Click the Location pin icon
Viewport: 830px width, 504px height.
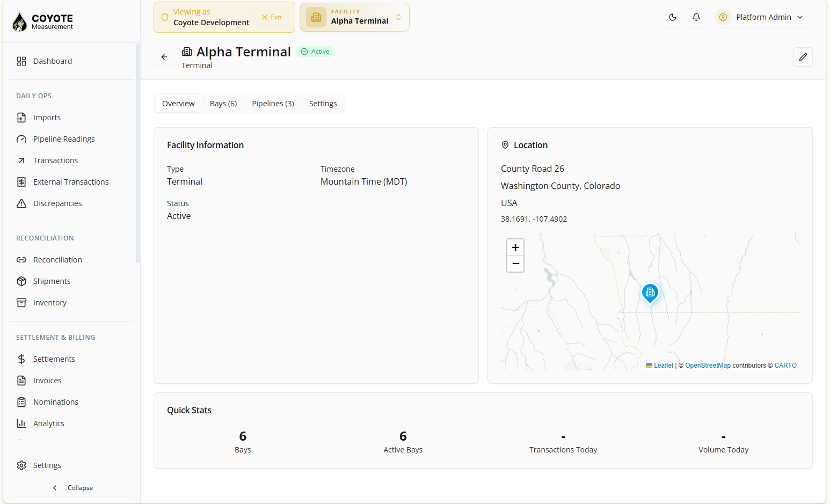pos(505,145)
